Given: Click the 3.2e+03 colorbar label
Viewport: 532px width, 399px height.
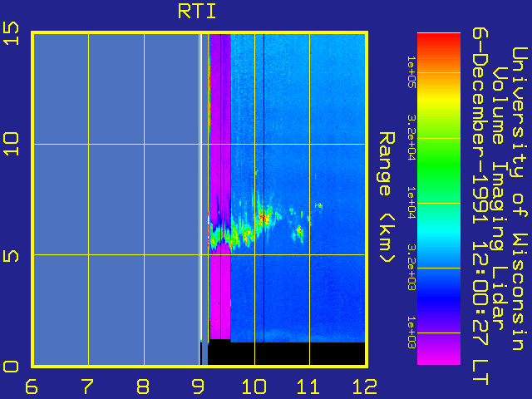Looking at the screenshot, I should tap(411, 268).
